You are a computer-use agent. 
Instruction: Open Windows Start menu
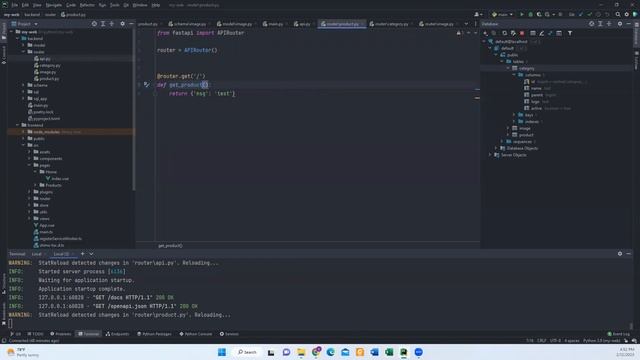222,352
